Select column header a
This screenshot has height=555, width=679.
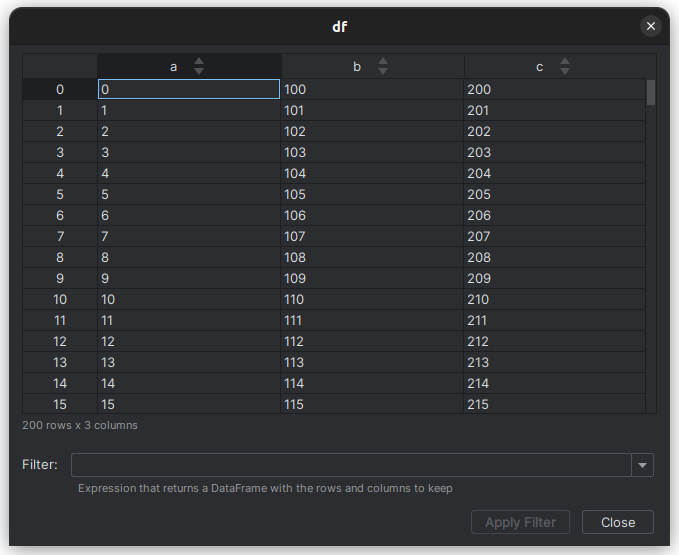(x=189, y=66)
